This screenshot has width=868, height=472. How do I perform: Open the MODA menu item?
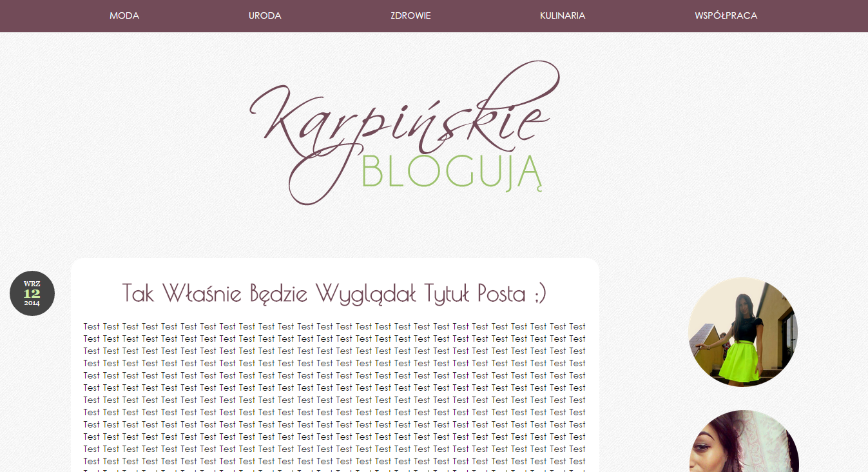coord(124,15)
